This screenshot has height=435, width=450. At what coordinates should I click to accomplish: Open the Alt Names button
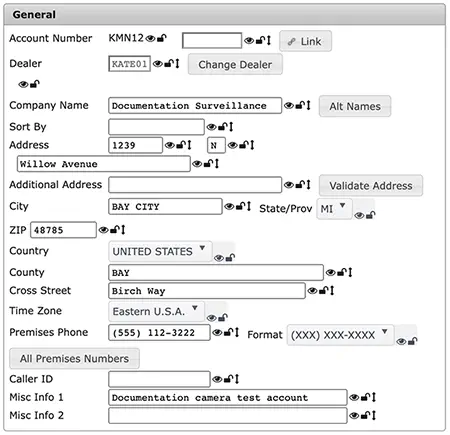355,106
